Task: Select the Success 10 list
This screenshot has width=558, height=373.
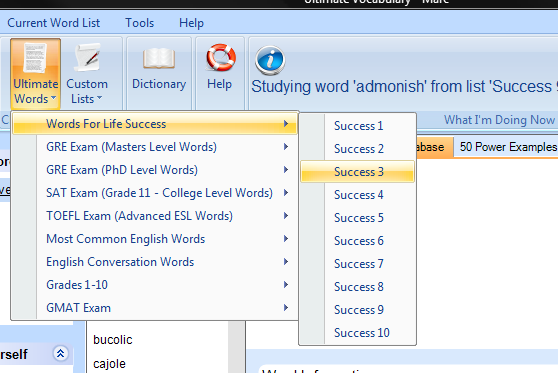Action: [358, 332]
